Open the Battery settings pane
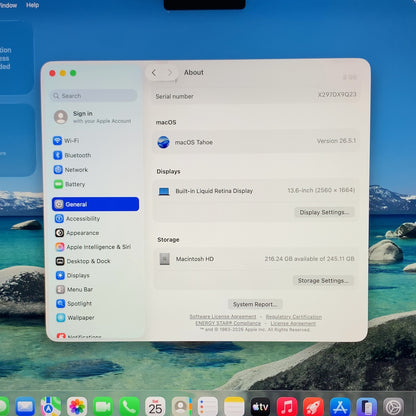This screenshot has height=416, width=416. [x=69, y=184]
